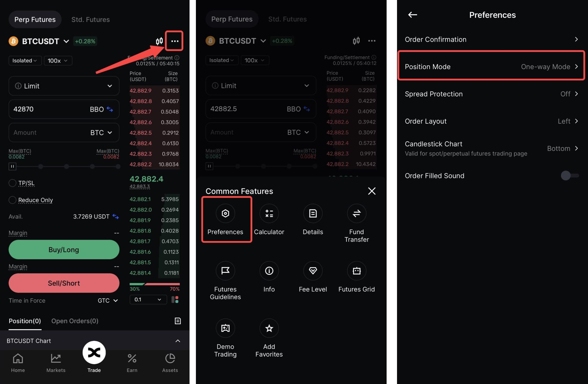Tap the Sell/Short button
This screenshot has width=588, height=384.
(64, 283)
